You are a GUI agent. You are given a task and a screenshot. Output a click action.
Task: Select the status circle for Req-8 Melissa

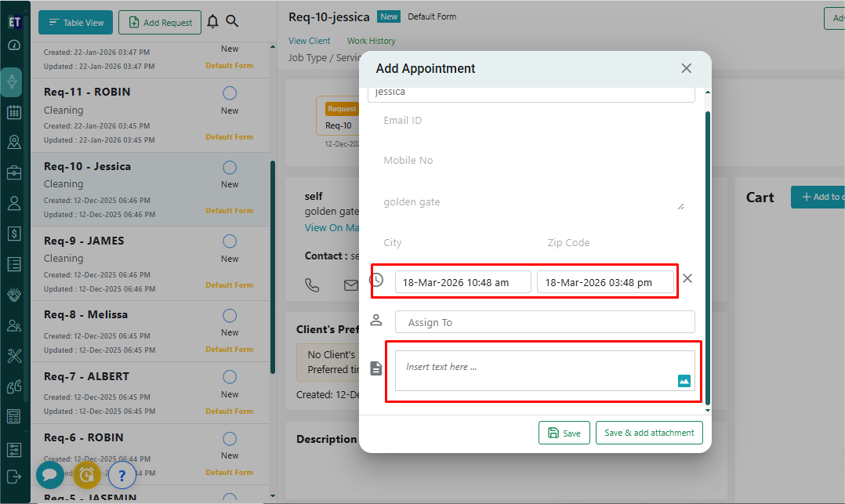(x=230, y=315)
